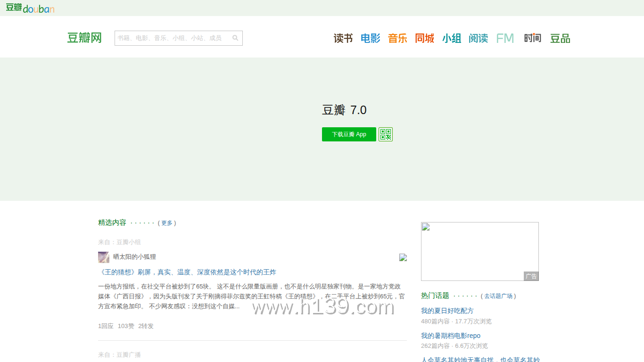
Task: Open the FM nav link
Action: [x=505, y=38]
